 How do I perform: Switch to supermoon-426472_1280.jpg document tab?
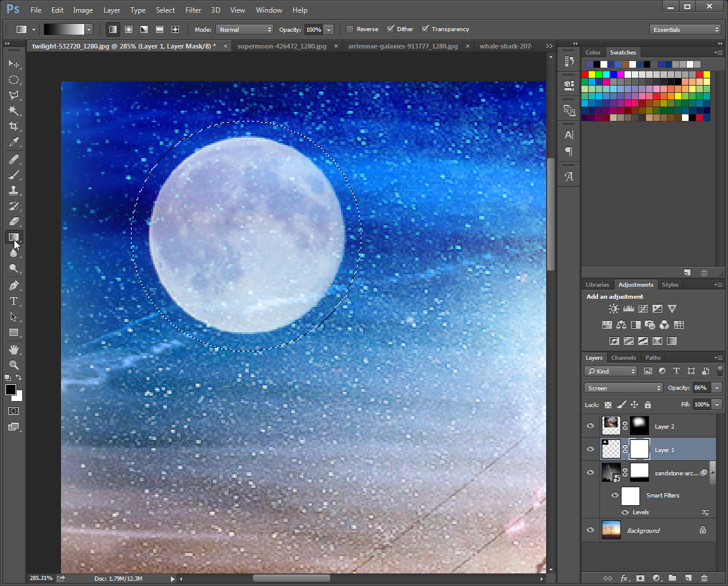pyautogui.click(x=282, y=46)
